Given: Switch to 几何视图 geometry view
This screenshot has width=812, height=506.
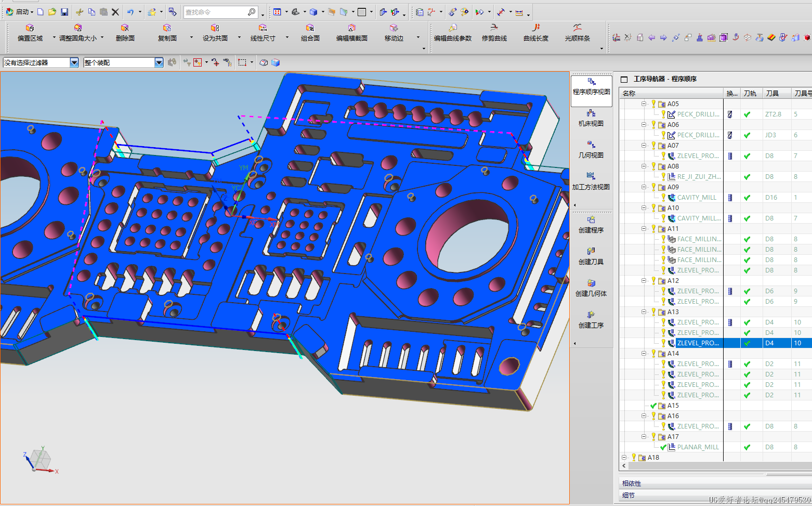Looking at the screenshot, I should (591, 150).
